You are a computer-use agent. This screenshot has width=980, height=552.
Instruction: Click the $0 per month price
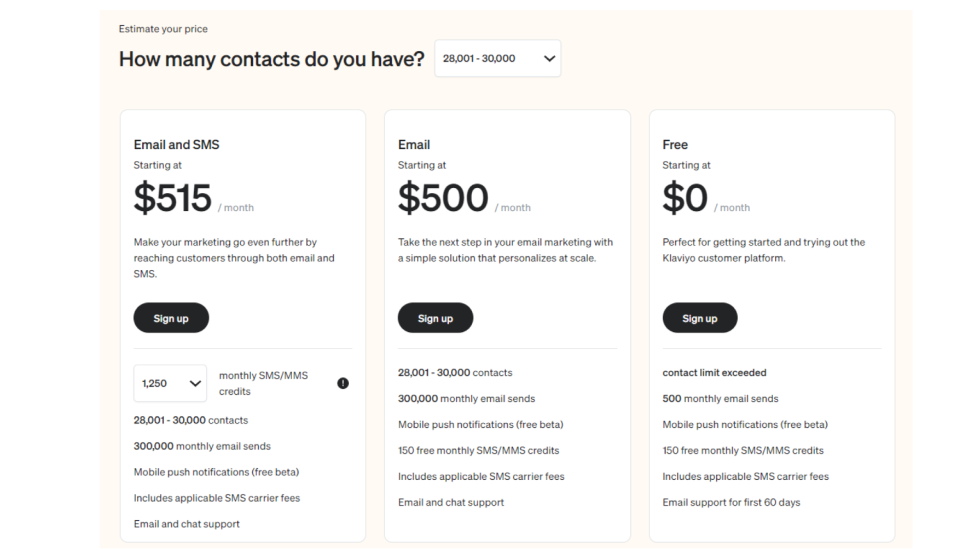[685, 198]
